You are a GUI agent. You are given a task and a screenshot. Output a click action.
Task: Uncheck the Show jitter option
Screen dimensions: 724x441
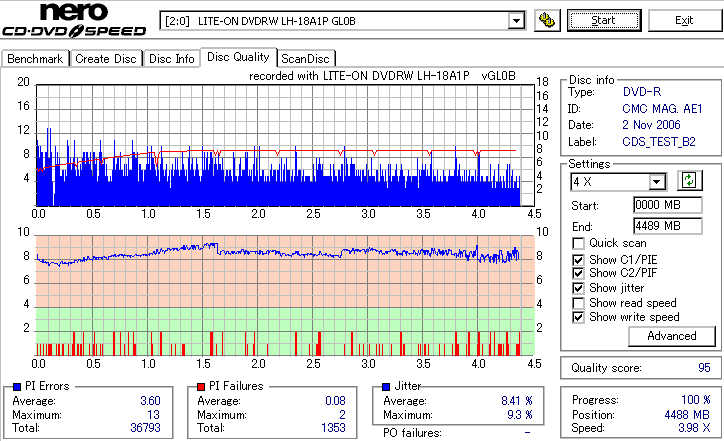tap(578, 288)
